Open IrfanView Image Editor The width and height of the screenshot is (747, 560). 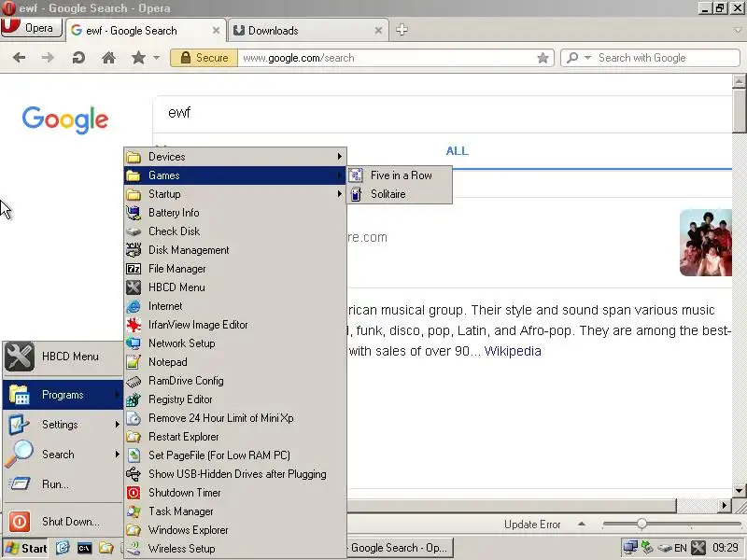(235, 324)
